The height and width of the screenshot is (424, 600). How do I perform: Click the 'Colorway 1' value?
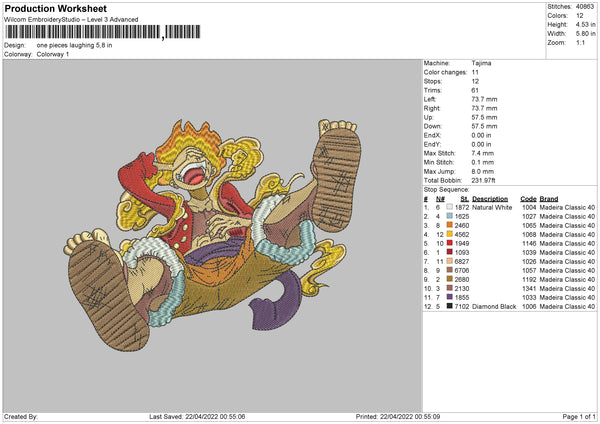[53, 54]
